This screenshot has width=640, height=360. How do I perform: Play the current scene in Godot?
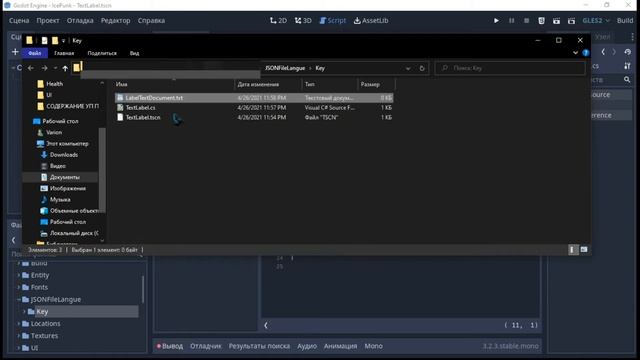click(x=556, y=20)
